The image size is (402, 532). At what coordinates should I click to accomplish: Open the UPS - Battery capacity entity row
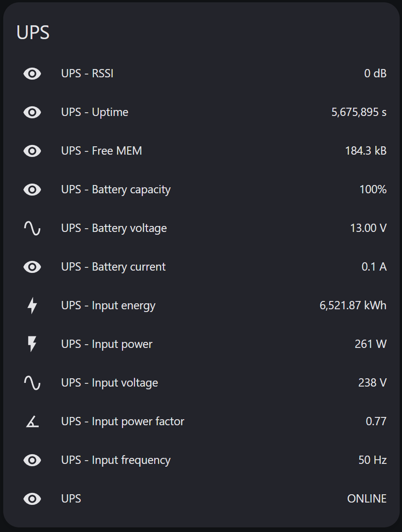pos(201,190)
